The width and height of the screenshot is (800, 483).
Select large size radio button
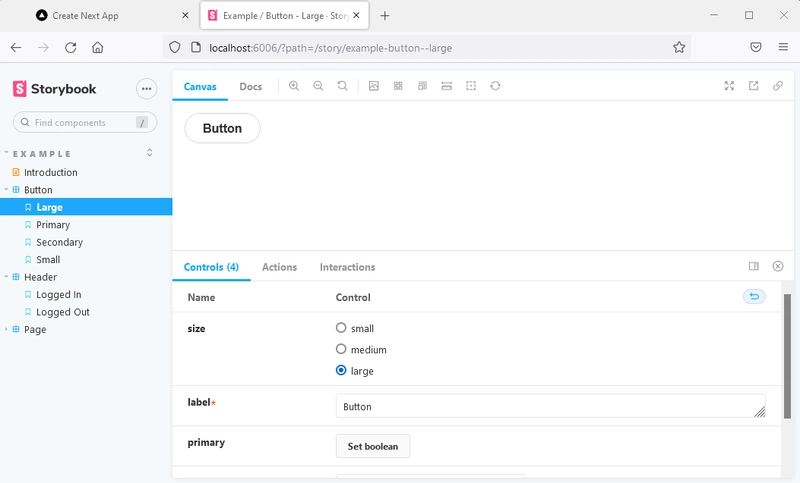pyautogui.click(x=341, y=370)
